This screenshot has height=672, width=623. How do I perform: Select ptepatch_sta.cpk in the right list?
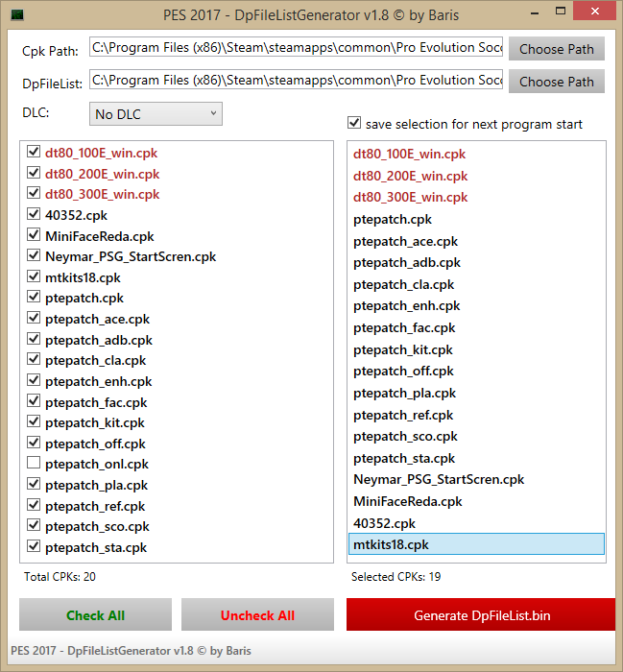tap(476, 458)
